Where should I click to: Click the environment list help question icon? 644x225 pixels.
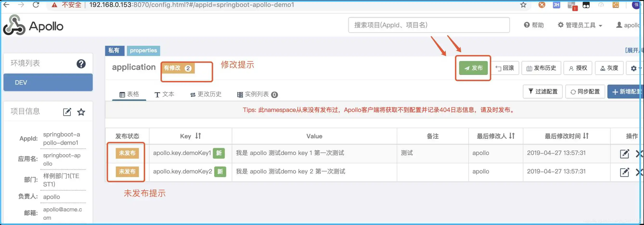pyautogui.click(x=81, y=64)
